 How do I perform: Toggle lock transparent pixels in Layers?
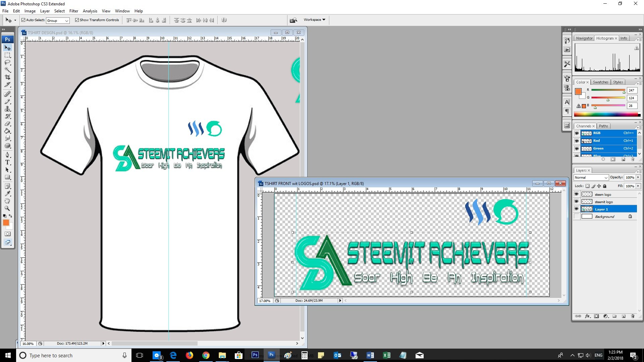[x=587, y=186]
